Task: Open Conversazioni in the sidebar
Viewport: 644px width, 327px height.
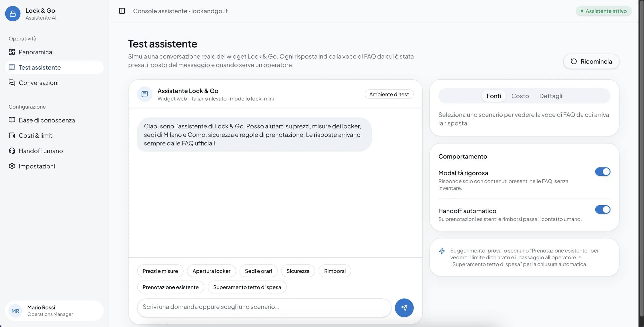Action: click(x=54, y=83)
